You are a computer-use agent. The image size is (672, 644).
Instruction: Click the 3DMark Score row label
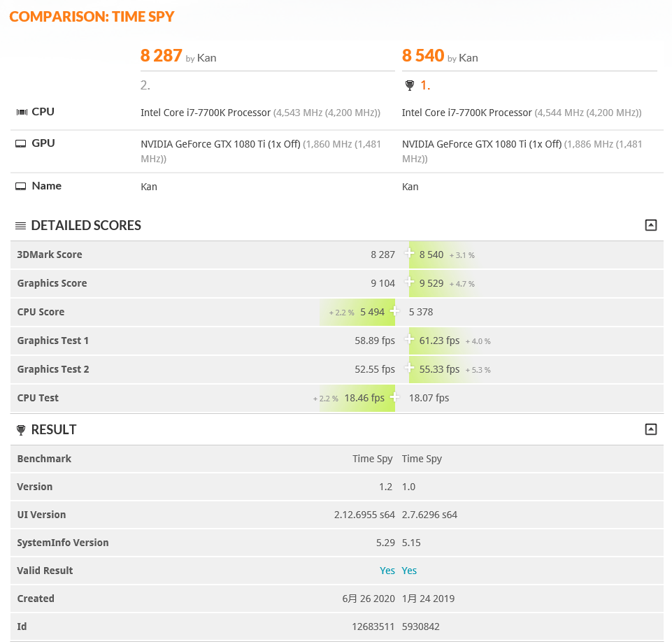pos(50,255)
